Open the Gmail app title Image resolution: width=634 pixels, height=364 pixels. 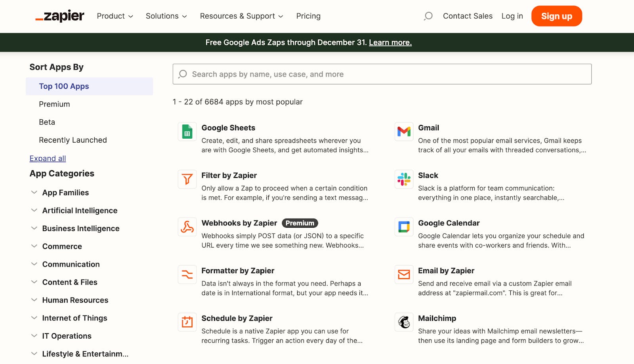tap(428, 128)
